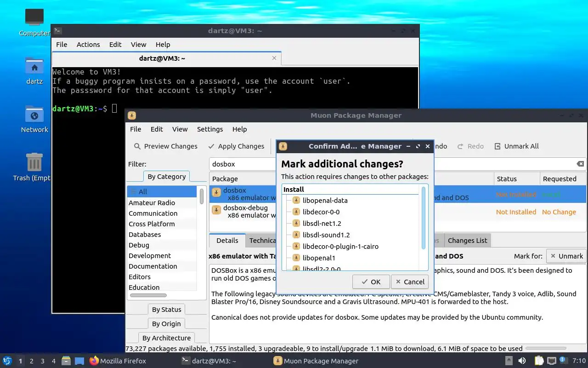
Task: Open Muon File menu
Action: pyautogui.click(x=136, y=129)
